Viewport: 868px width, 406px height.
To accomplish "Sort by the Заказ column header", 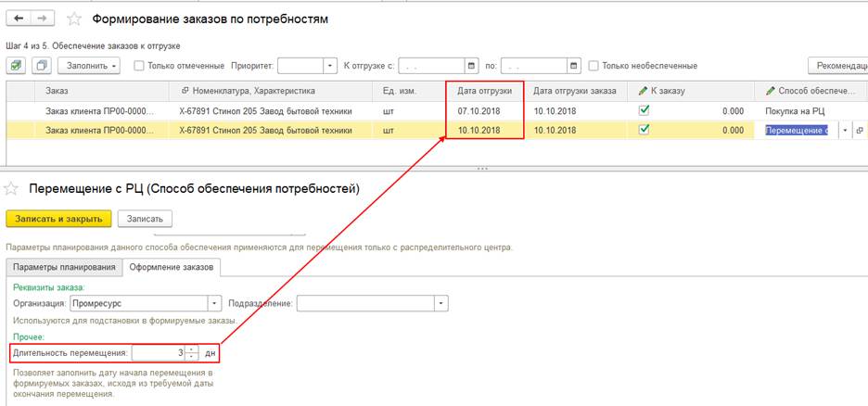I will 104,91.
